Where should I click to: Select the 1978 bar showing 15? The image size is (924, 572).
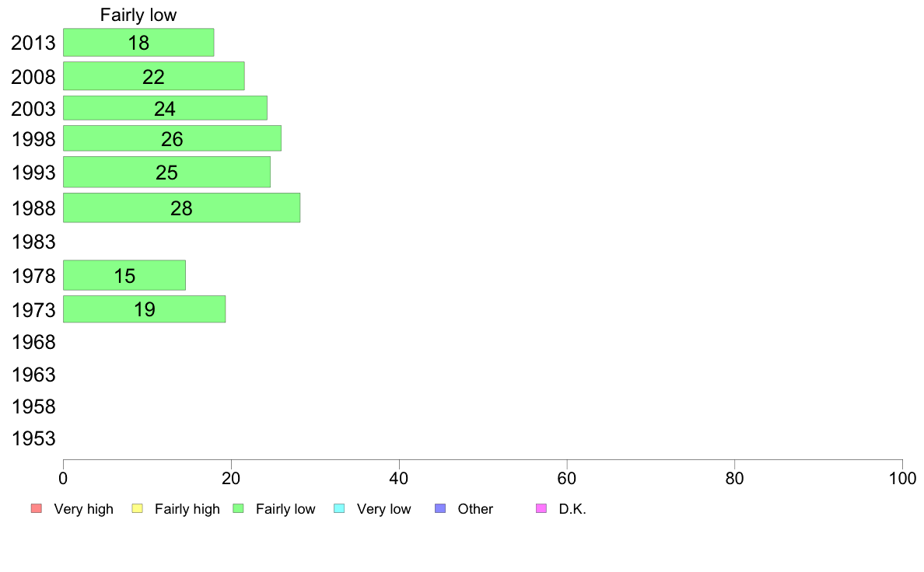click(x=124, y=275)
